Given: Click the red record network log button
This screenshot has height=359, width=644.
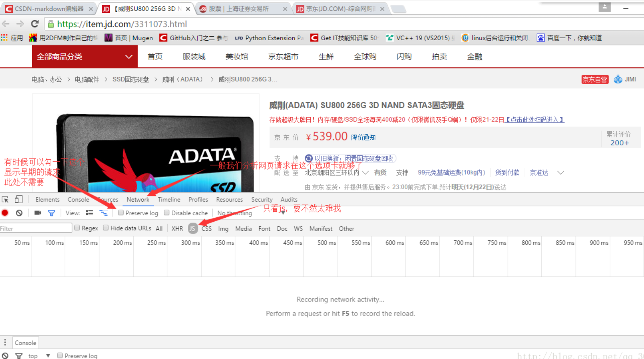Looking at the screenshot, I should pyautogui.click(x=5, y=213).
